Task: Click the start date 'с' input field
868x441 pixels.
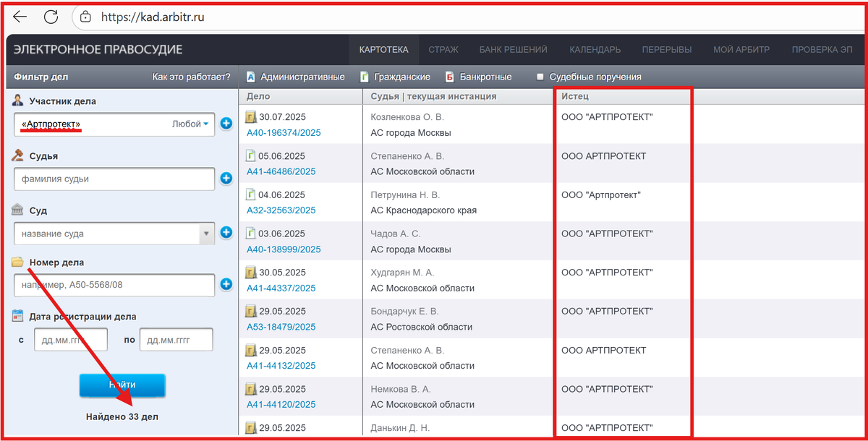Action: pos(71,340)
